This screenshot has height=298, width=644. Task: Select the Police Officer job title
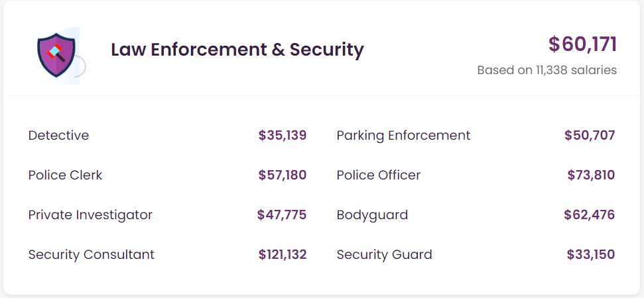point(378,175)
